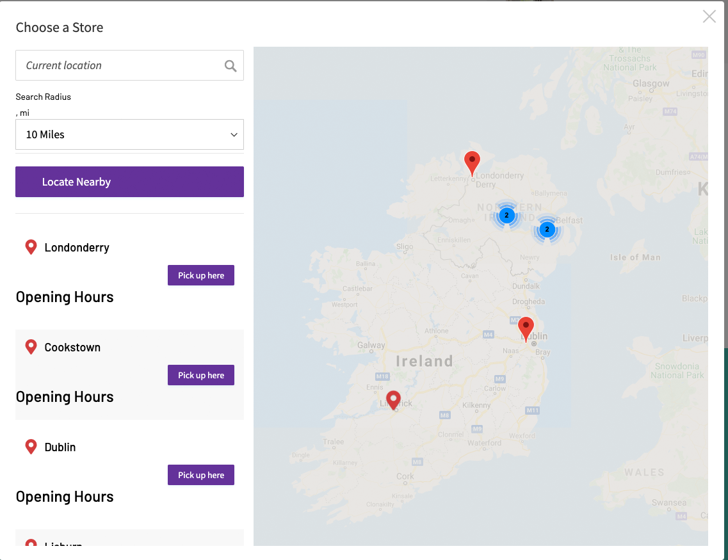728x560 pixels.
Task: Select the Londonderry store name
Action: point(77,248)
